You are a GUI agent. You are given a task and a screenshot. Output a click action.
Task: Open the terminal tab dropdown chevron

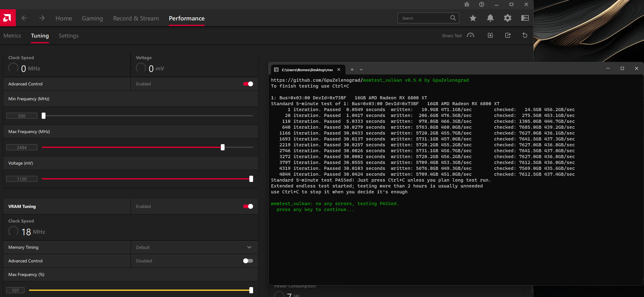[361, 70]
